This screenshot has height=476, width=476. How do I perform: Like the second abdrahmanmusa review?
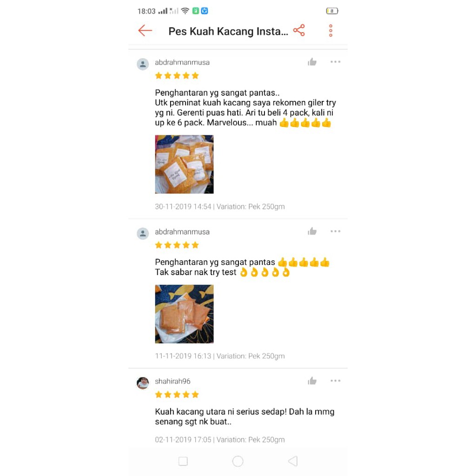(x=312, y=231)
